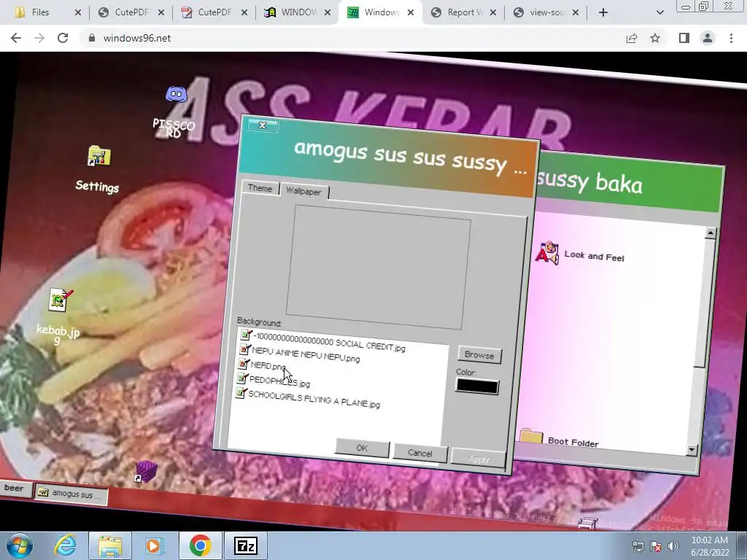Click the network tray icon
The height and width of the screenshot is (560, 747).
pos(638,546)
